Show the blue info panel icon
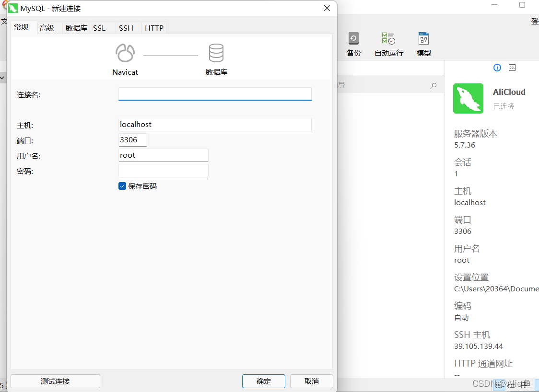The width and height of the screenshot is (539, 392). point(497,68)
